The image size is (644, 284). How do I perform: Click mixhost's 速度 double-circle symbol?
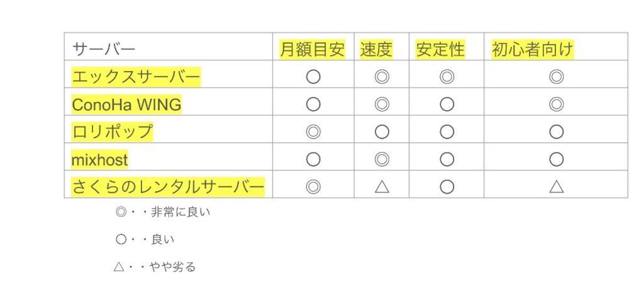pyautogui.click(x=382, y=159)
